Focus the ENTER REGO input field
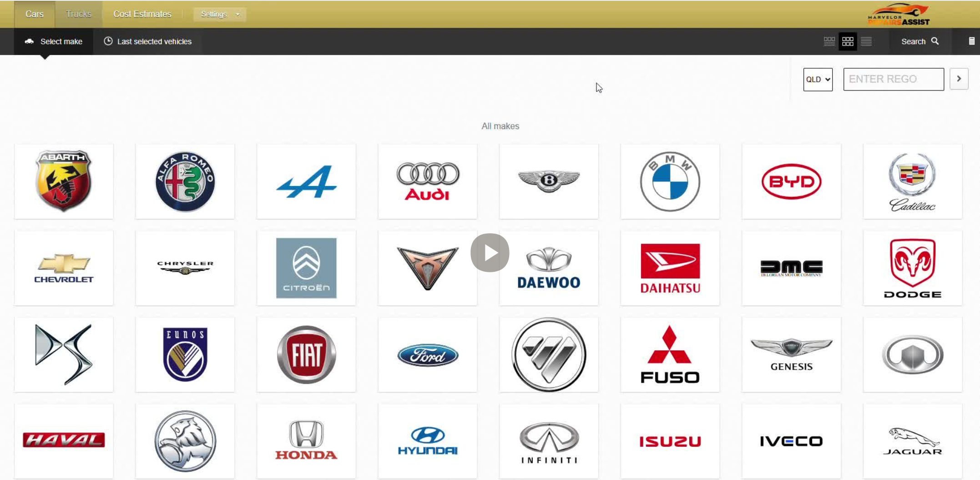The image size is (980, 480). [894, 80]
